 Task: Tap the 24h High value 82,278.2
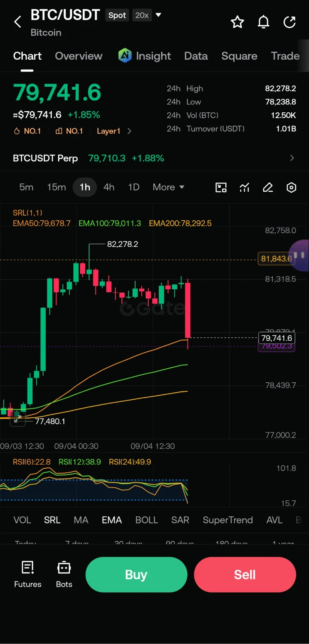click(281, 88)
